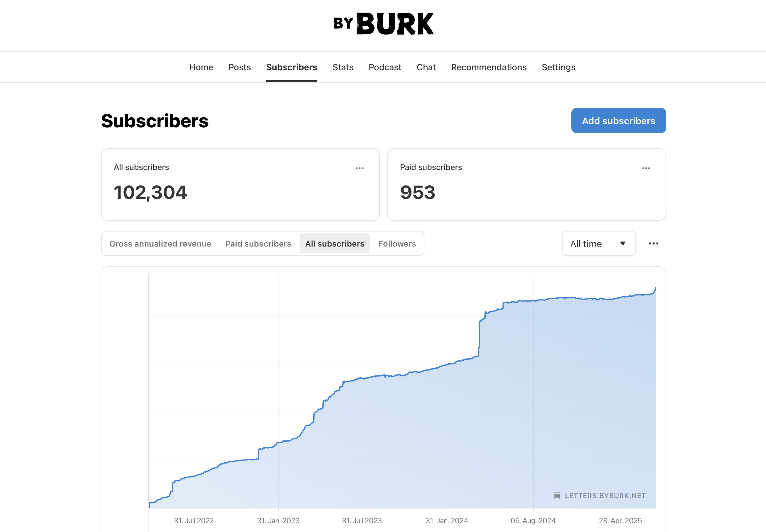The height and width of the screenshot is (532, 766).
Task: Open the Chat tab
Action: [426, 67]
